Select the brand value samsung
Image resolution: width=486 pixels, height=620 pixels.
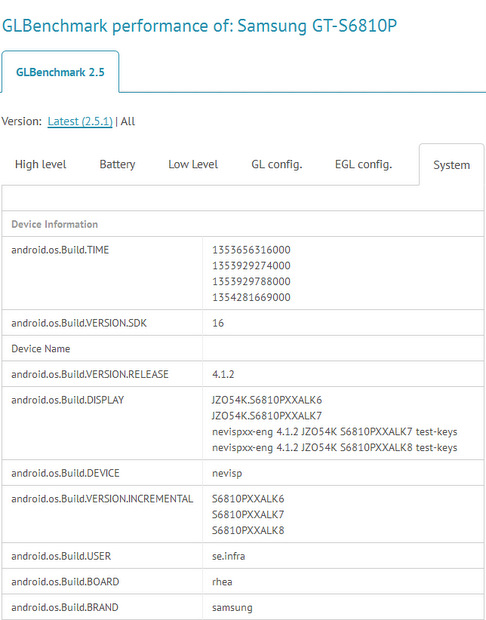232,608
